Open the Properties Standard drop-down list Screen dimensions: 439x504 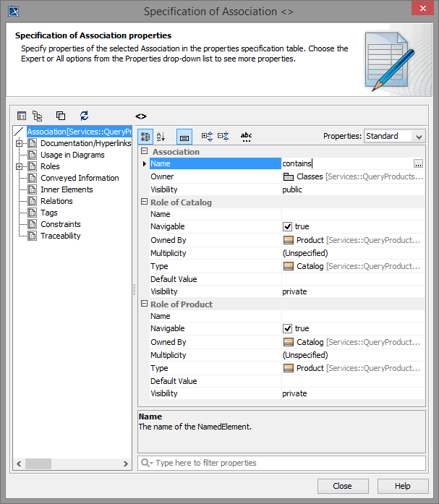click(x=394, y=136)
